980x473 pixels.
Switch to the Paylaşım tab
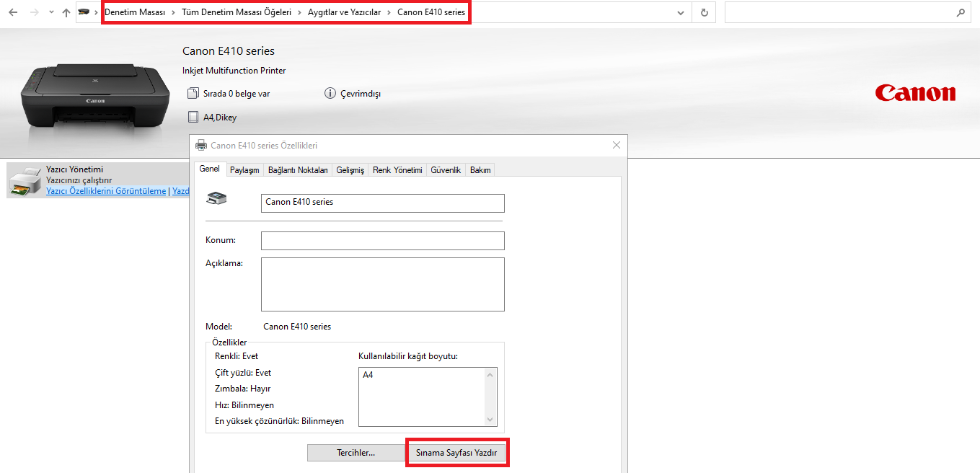pos(244,170)
